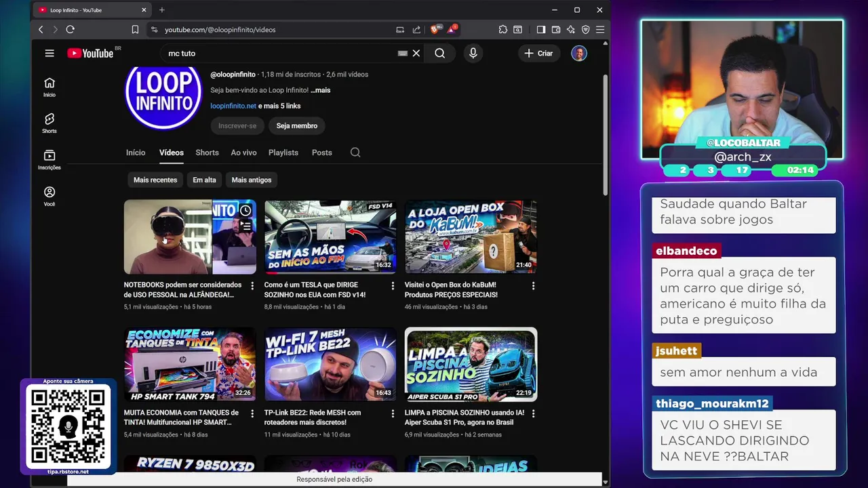Open the Posts channel tab

pos(322,152)
